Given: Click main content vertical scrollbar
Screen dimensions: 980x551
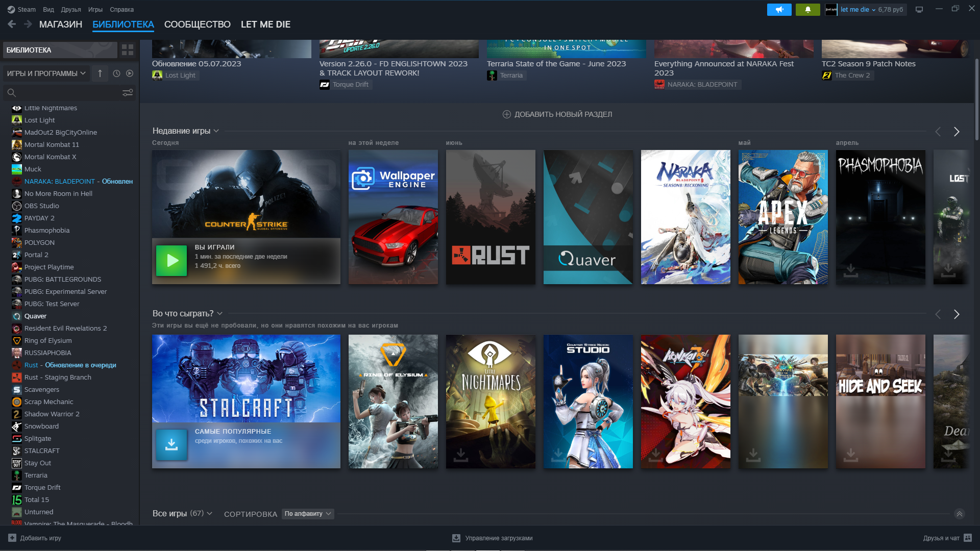Looking at the screenshot, I should click(976, 99).
